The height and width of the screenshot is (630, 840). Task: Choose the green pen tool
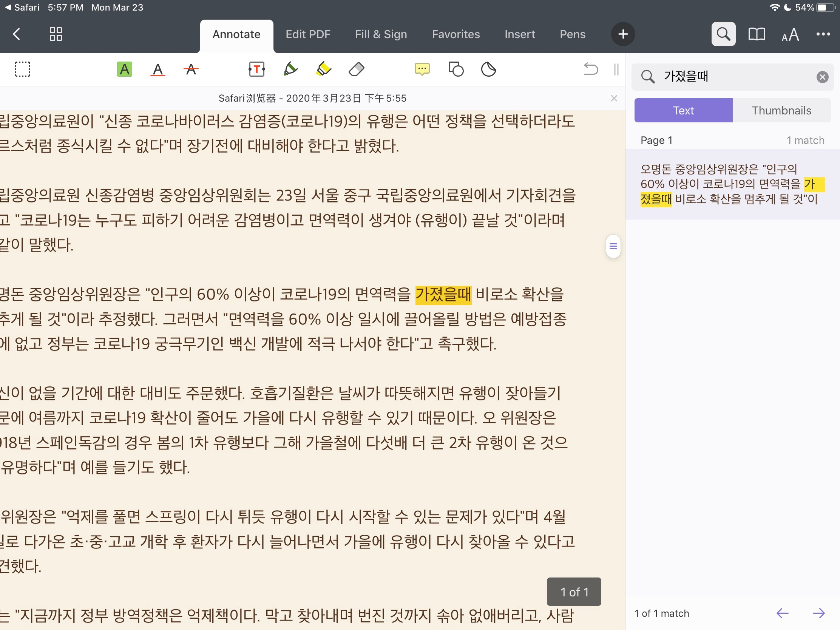pos(290,69)
